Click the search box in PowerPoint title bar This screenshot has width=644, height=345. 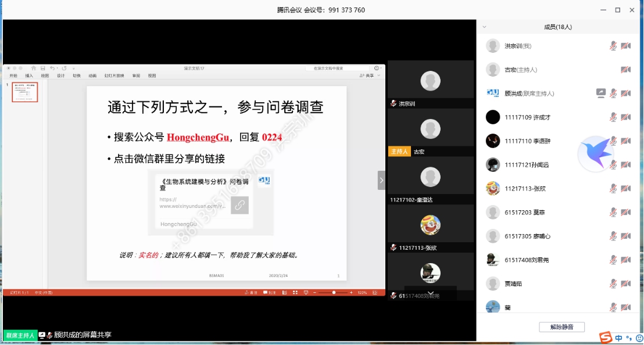pos(337,68)
